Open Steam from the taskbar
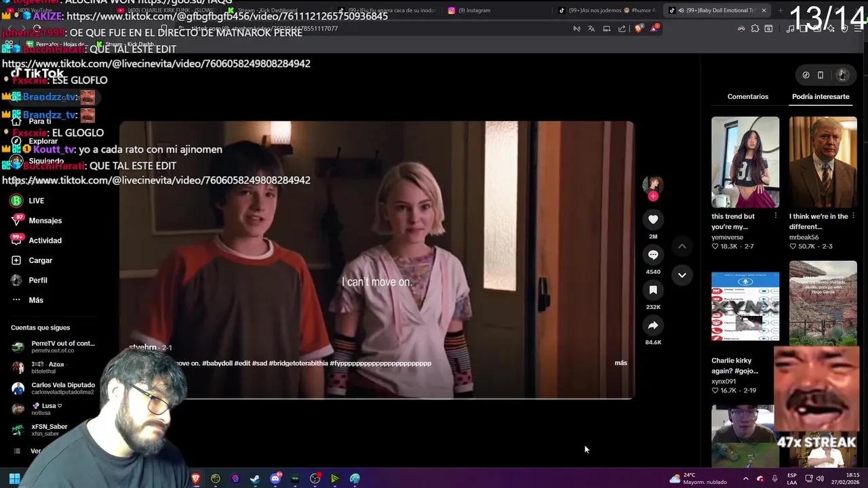This screenshot has height=488, width=868. pos(255,479)
